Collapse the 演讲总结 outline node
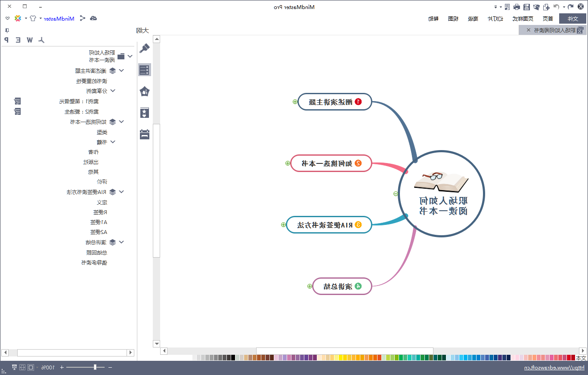This screenshot has width=588, height=375. click(x=121, y=242)
